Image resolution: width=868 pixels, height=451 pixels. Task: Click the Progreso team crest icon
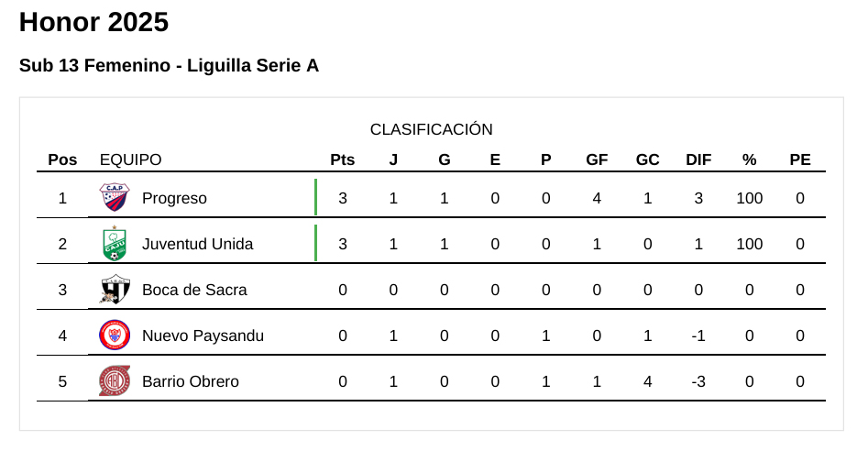[x=115, y=198]
